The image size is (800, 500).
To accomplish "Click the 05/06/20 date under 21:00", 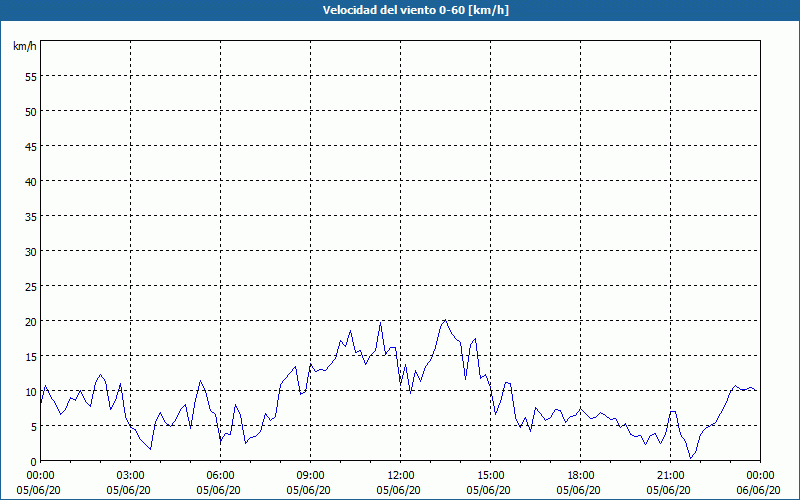I will (668, 490).
